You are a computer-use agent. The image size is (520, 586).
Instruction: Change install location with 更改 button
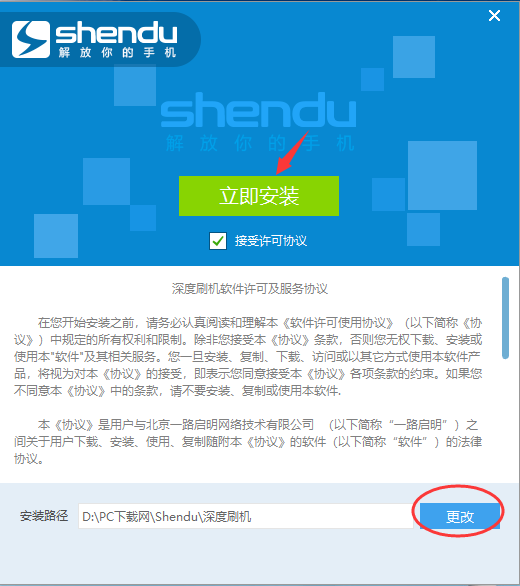click(460, 516)
